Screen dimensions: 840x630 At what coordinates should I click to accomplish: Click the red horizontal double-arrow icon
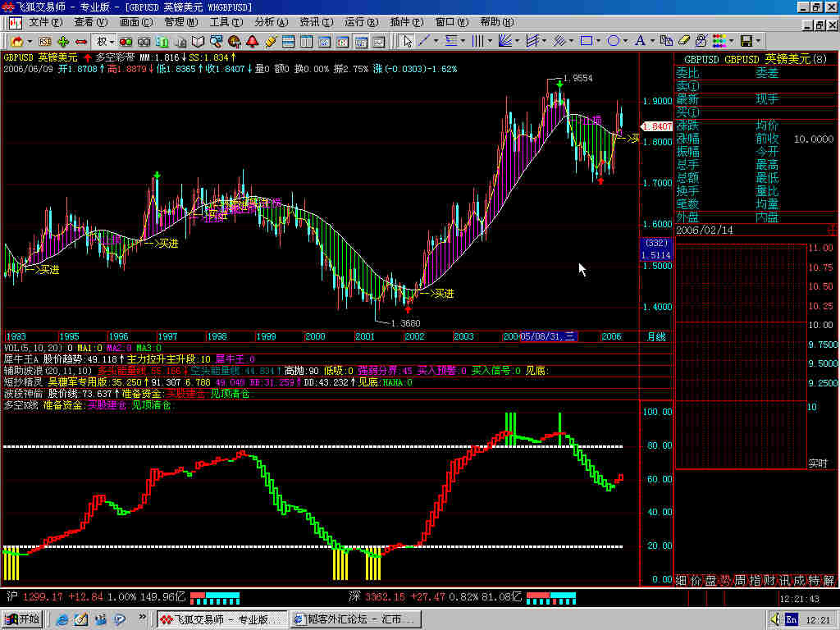(81, 40)
